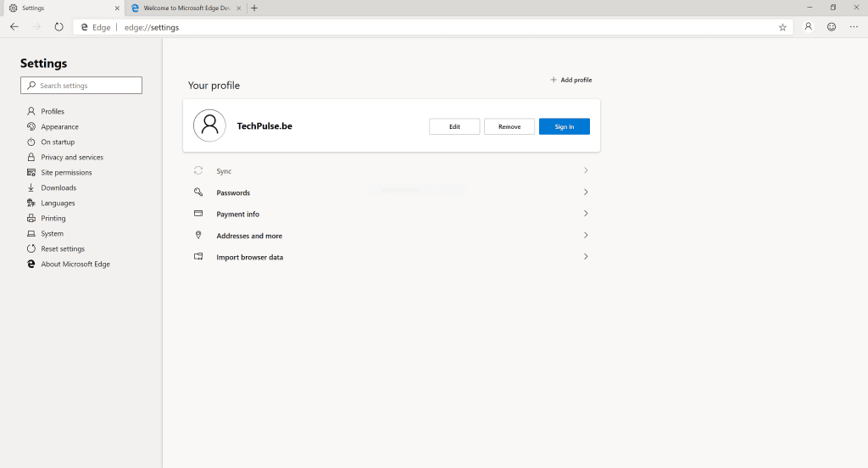Screen dimensions: 868x468
Task: Open the Payment info label
Action: pyautogui.click(x=237, y=214)
